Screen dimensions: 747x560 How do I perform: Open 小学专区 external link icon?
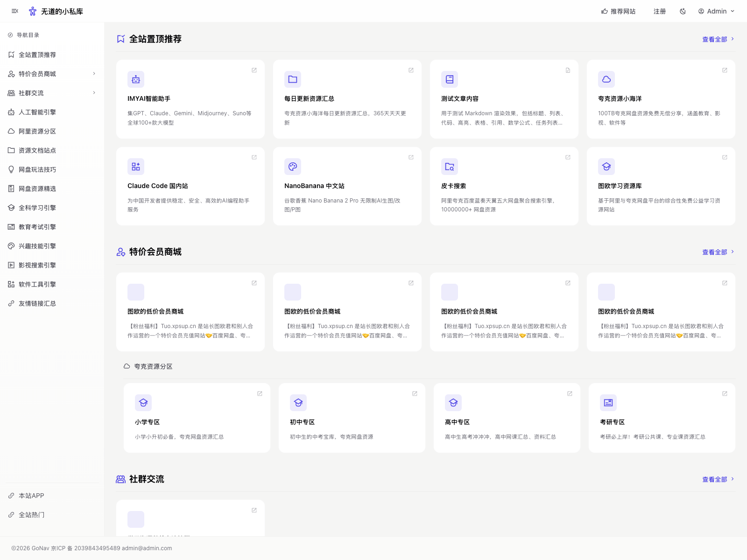pyautogui.click(x=260, y=393)
